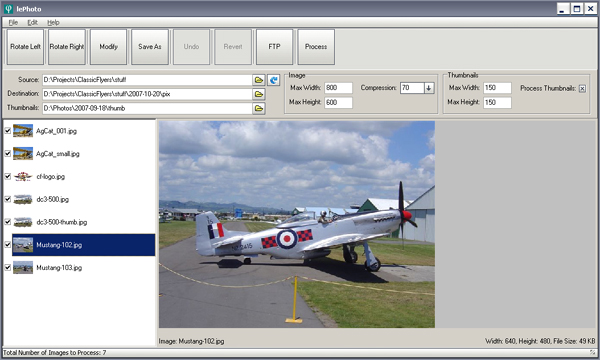
Task: Open the Help menu
Action: (x=53, y=23)
